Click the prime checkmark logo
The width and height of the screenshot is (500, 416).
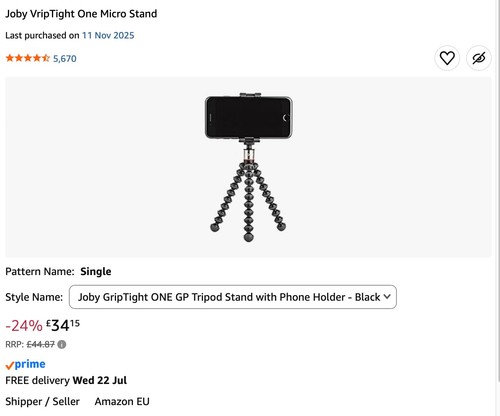25,364
